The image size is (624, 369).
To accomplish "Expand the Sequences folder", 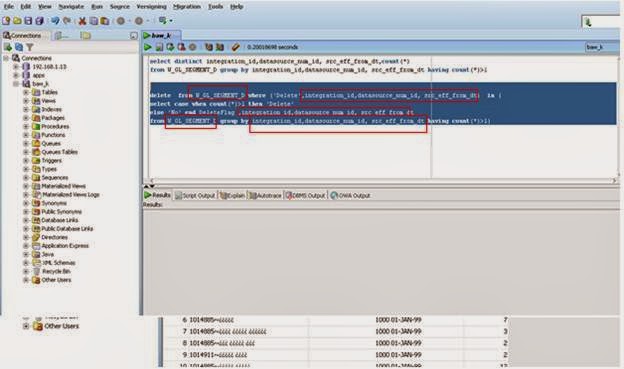I will pos(26,178).
